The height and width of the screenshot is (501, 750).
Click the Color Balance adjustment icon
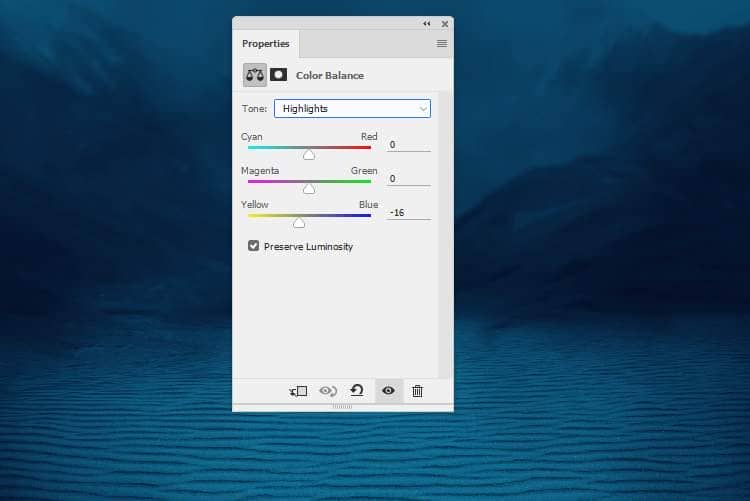click(x=254, y=75)
